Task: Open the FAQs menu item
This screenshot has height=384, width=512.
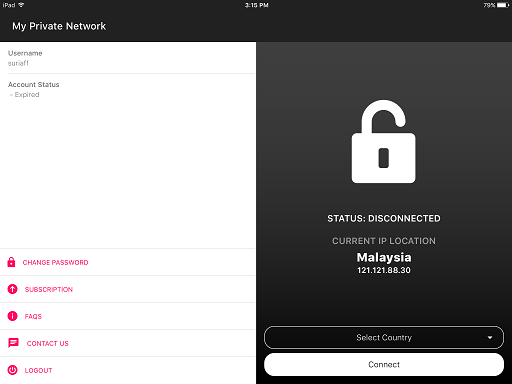Action: pyautogui.click(x=33, y=317)
